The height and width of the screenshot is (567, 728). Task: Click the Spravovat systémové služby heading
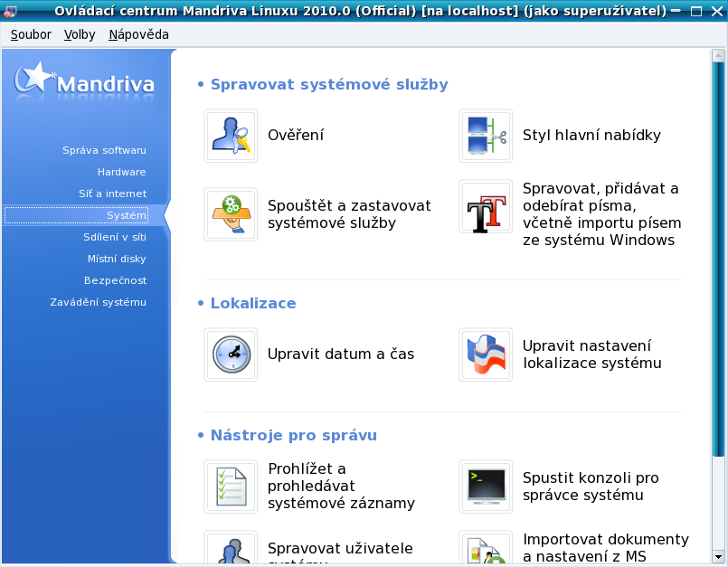click(329, 84)
